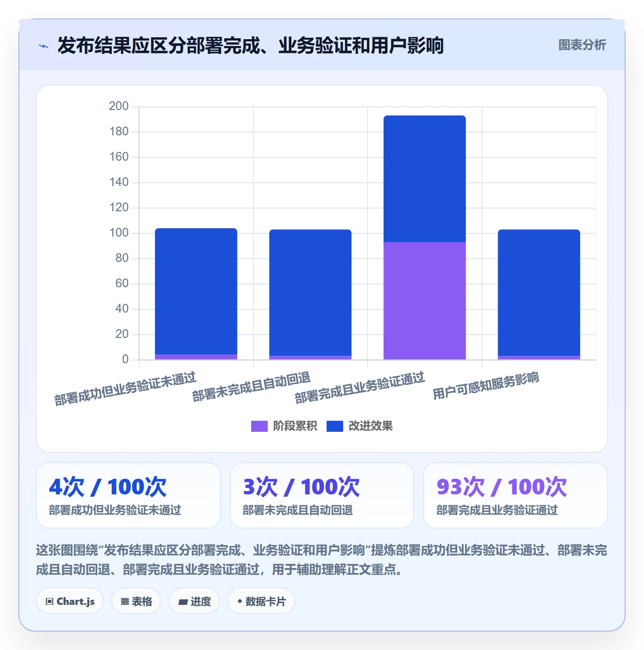This screenshot has height=650, width=644.
Task: Click the blue 改进效果 legend swatch
Action: (335, 426)
